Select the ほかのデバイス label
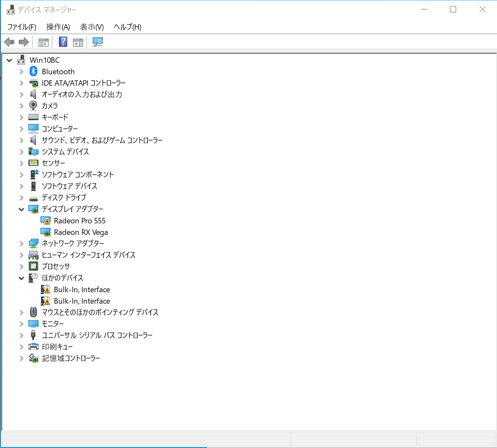 pos(63,278)
